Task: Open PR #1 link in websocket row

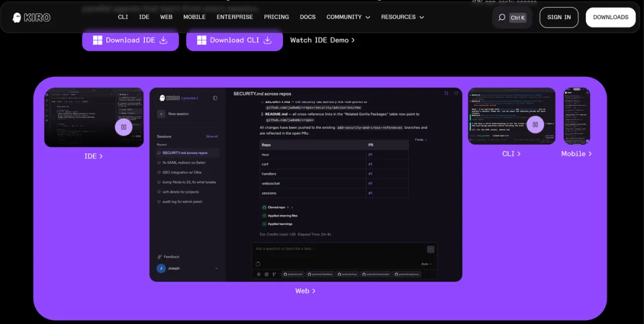Action: 370,183
